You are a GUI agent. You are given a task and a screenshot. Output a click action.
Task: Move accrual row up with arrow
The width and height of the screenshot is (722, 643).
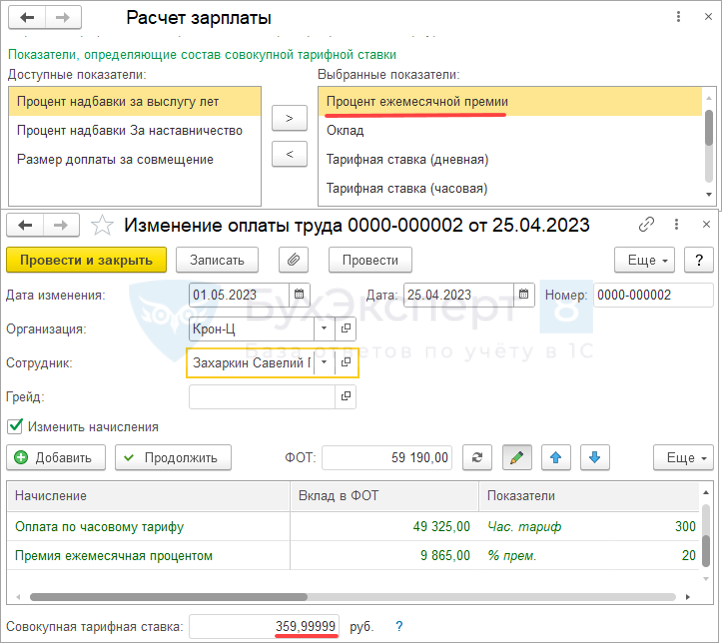click(x=556, y=457)
